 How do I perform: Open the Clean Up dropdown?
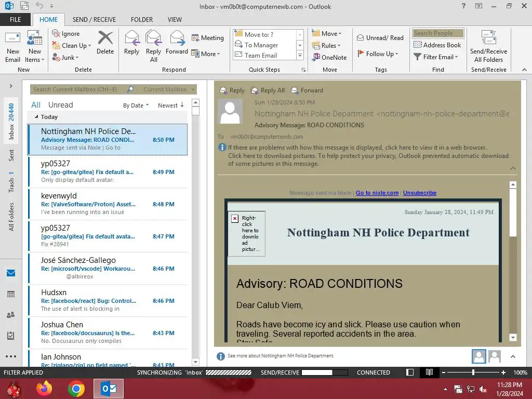(72, 46)
